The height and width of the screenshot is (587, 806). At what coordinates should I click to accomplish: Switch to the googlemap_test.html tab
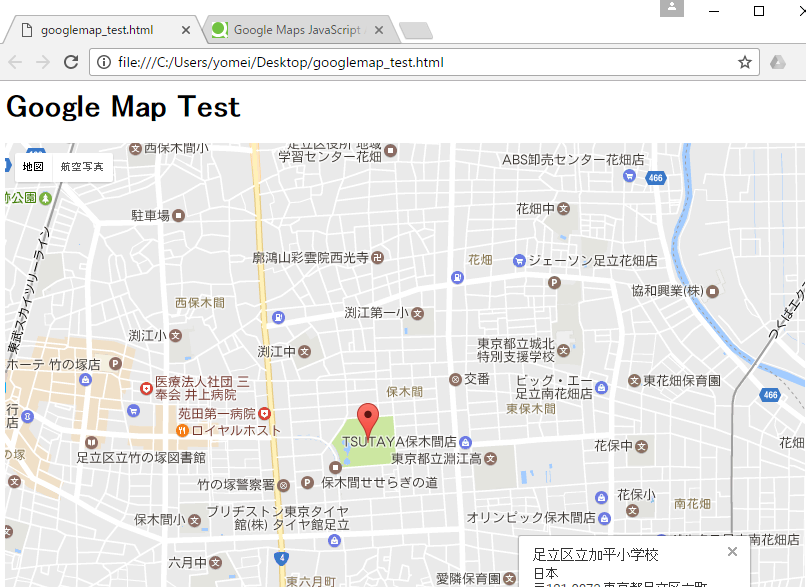tap(103, 30)
